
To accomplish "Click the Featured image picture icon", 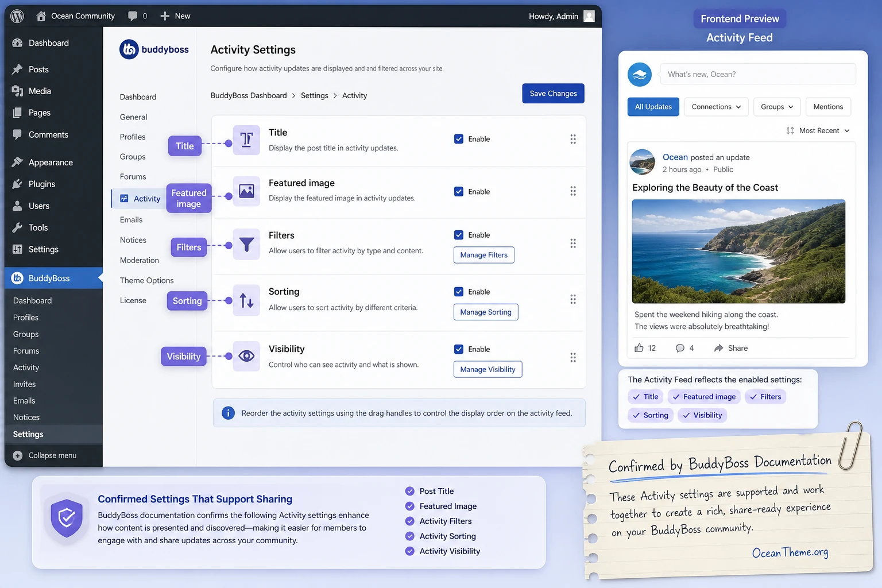I will point(246,191).
